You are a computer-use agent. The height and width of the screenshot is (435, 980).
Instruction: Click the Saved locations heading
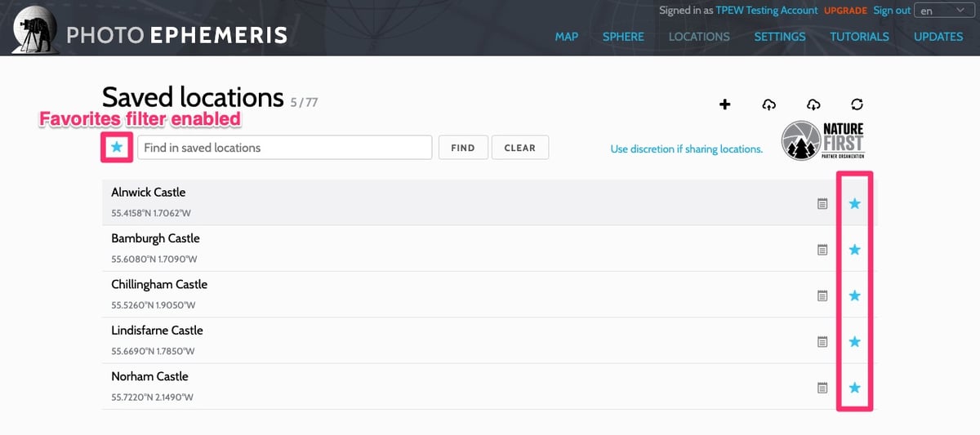pyautogui.click(x=193, y=97)
